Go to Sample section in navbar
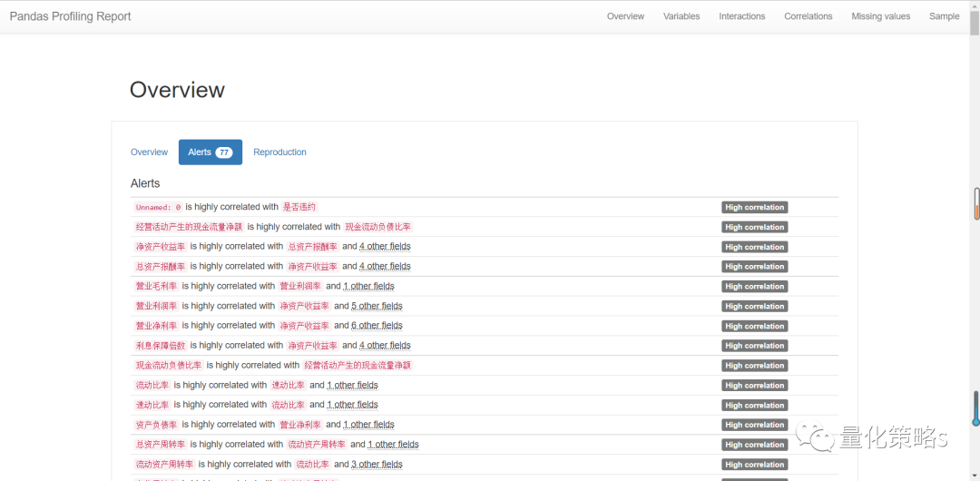 945,16
